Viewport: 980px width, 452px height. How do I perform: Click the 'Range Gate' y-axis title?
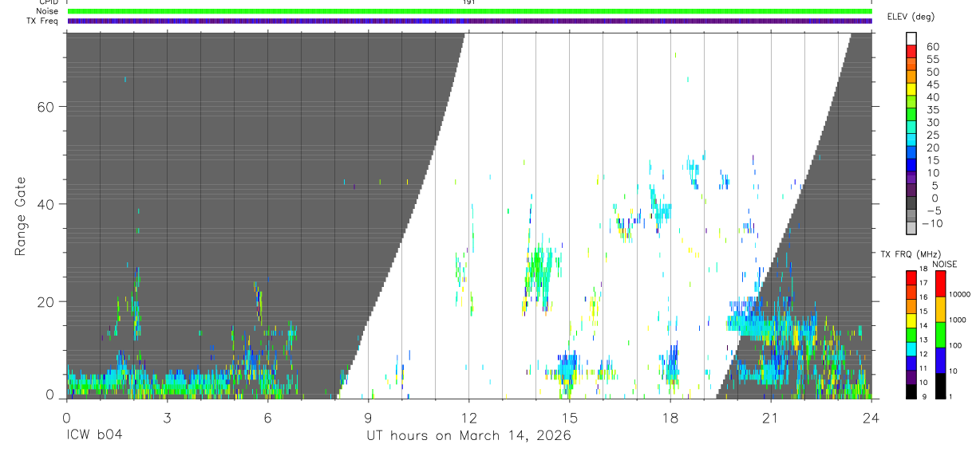(22, 217)
